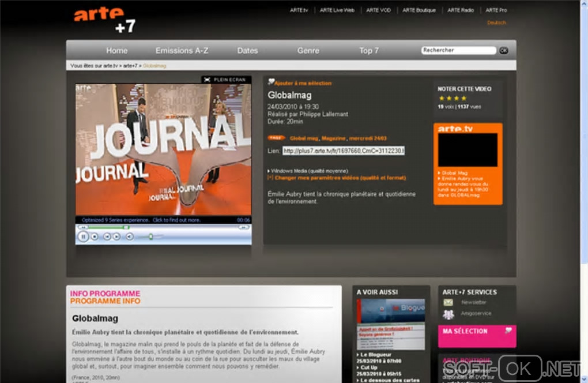The image size is (588, 383).
Task: Open the ARTE Boutique top link
Action: click(419, 10)
